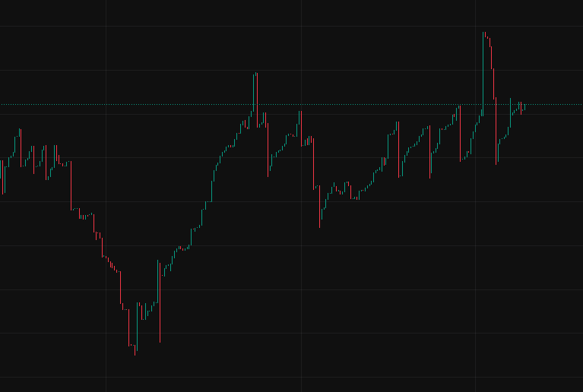
Task: Click the tall green candle rising to the dotted line near the end
Action: coord(510,112)
